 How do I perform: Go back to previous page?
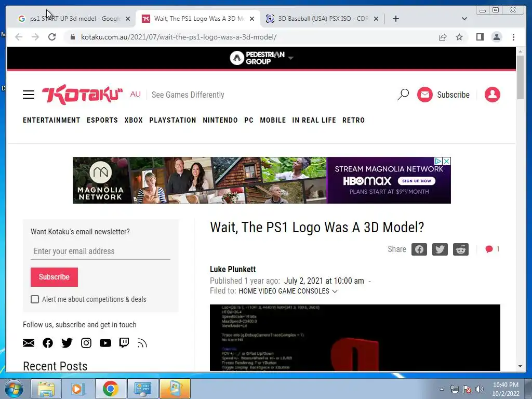[19, 37]
